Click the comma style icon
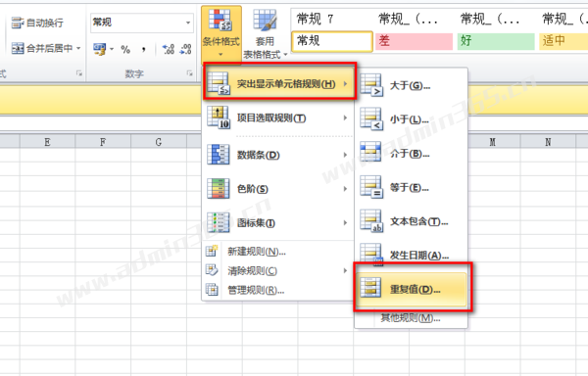 [x=144, y=49]
